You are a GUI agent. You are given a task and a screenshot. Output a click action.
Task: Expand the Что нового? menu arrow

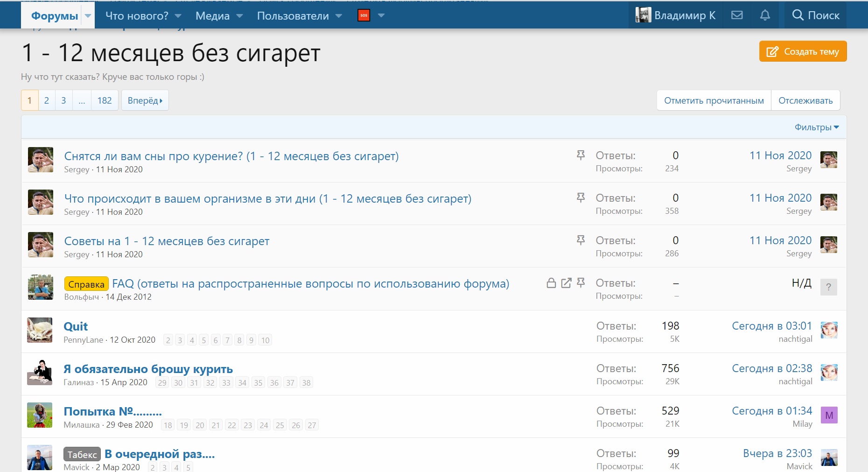[178, 16]
